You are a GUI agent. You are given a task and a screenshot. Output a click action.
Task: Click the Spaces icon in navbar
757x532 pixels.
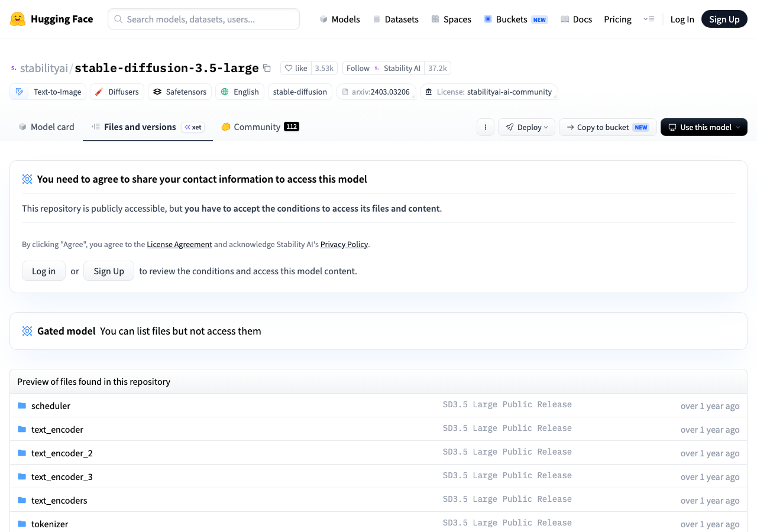pyautogui.click(x=435, y=19)
